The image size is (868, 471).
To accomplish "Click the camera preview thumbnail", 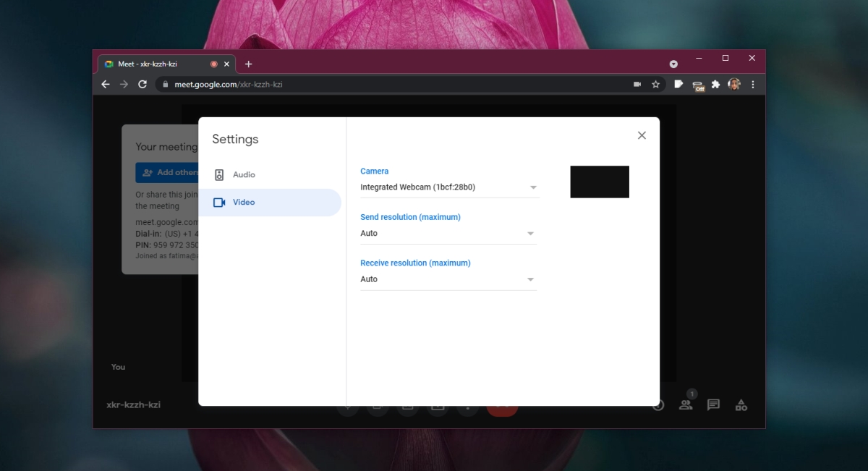I will (600, 182).
